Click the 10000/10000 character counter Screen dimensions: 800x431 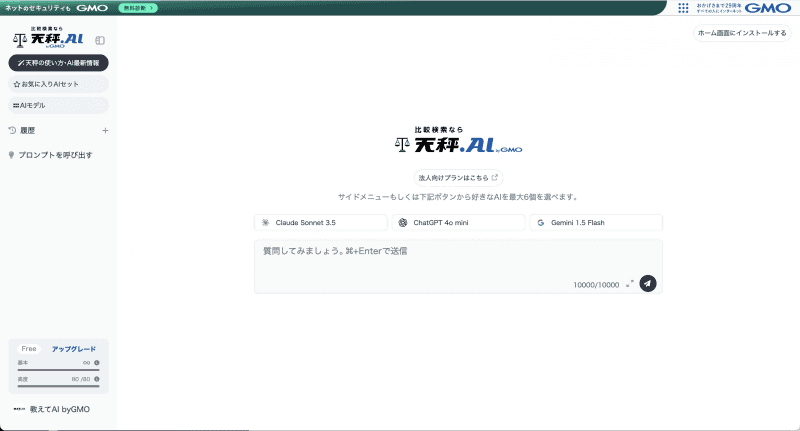596,285
